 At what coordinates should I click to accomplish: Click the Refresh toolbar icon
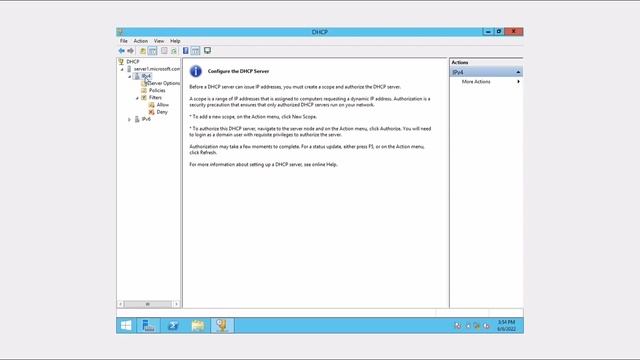point(174,51)
